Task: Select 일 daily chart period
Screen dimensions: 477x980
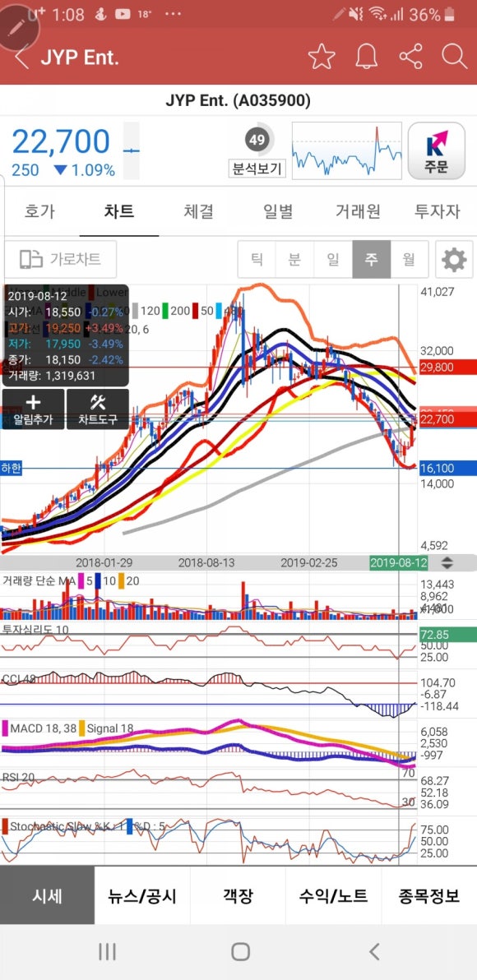Action: click(332, 259)
